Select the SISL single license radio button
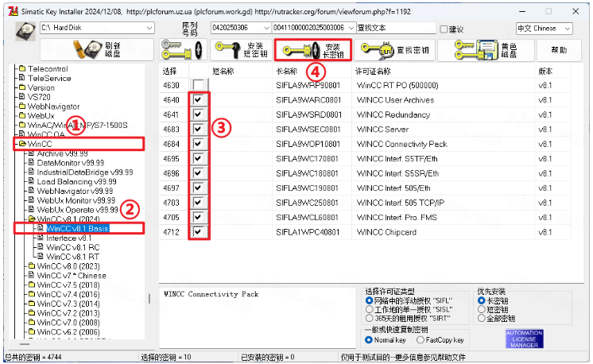Screen dimensions: 593x364 click(x=369, y=310)
